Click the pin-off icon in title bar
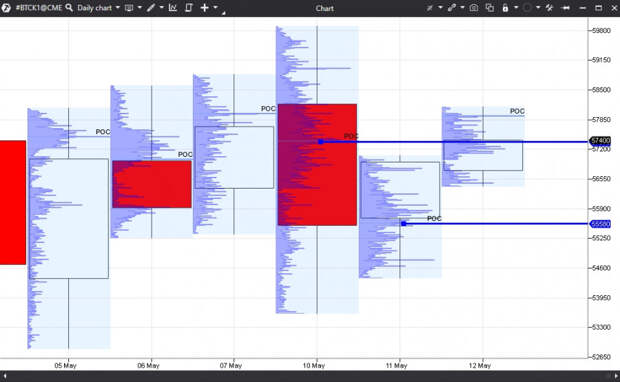This screenshot has height=382, width=620. [x=430, y=8]
